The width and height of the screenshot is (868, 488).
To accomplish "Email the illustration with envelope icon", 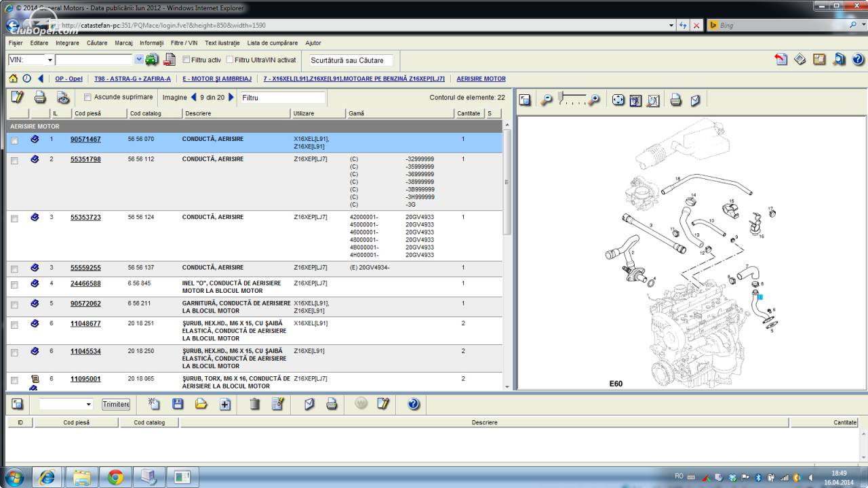I will pos(695,100).
